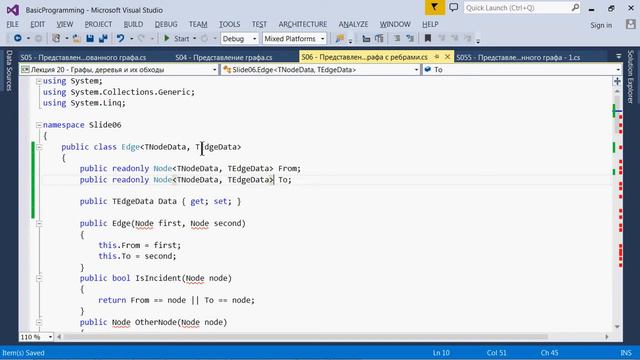Open the open-documents list dropdown arrow
The width and height of the screenshot is (640, 360).
coord(618,57)
